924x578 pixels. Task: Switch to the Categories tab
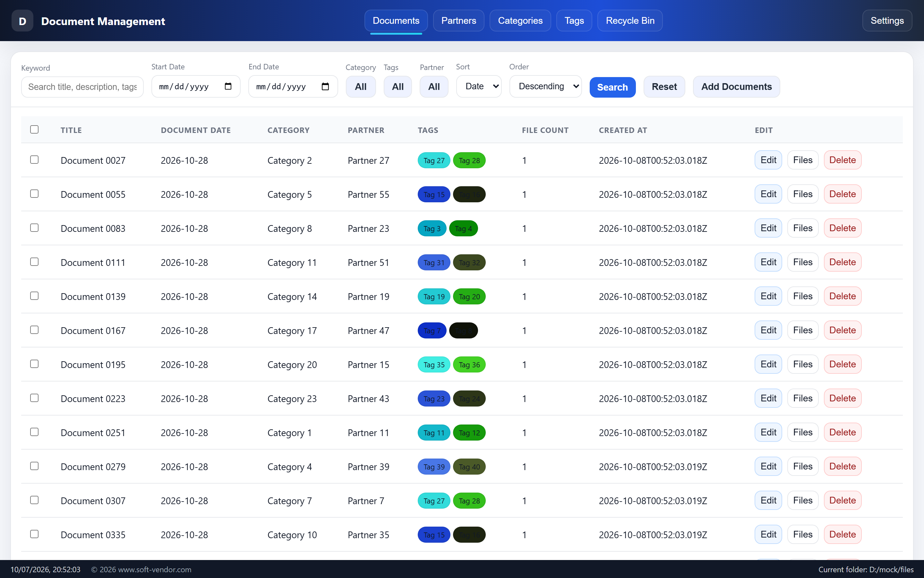(520, 21)
